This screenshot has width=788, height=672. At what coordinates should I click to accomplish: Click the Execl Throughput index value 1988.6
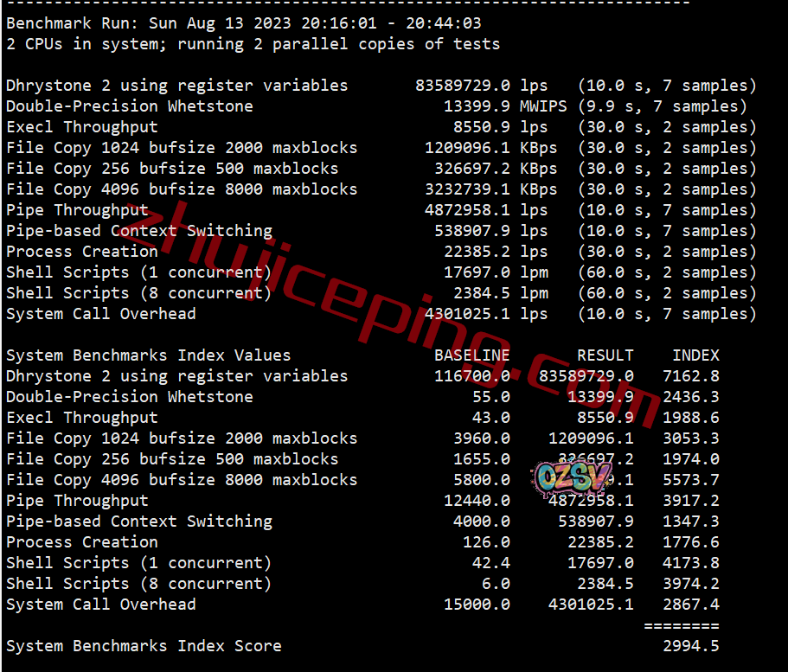[x=691, y=417]
